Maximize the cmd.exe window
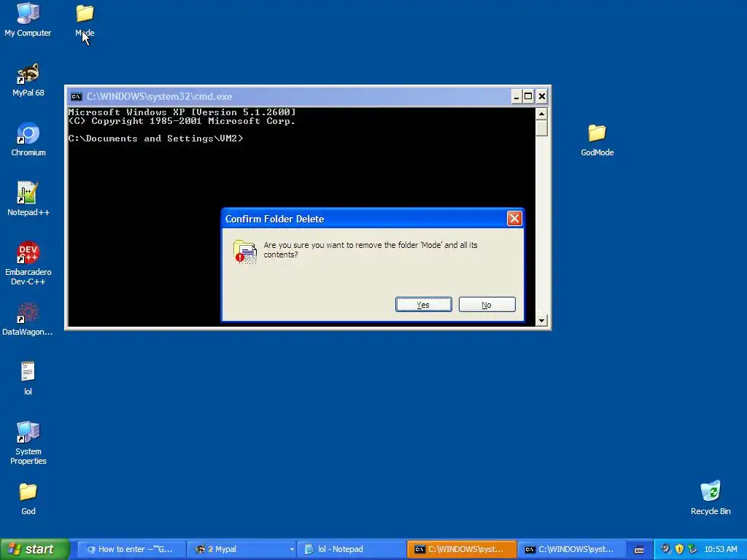The width and height of the screenshot is (747, 560). [x=528, y=97]
